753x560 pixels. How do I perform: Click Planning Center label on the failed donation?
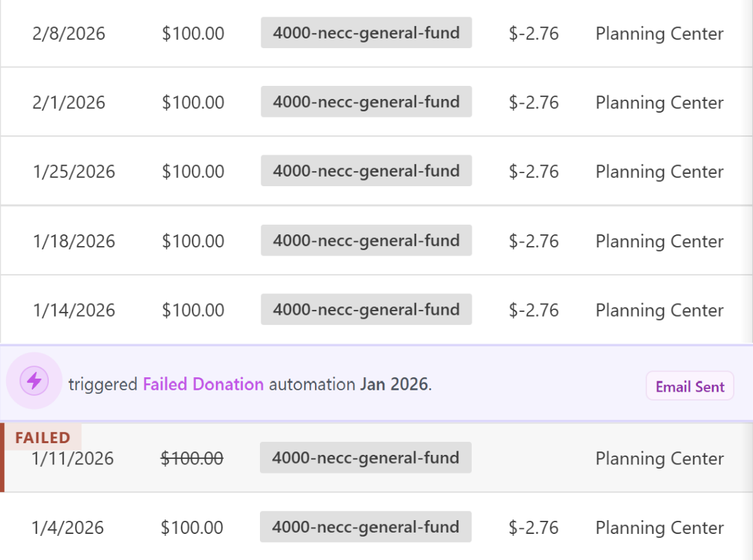click(x=659, y=458)
